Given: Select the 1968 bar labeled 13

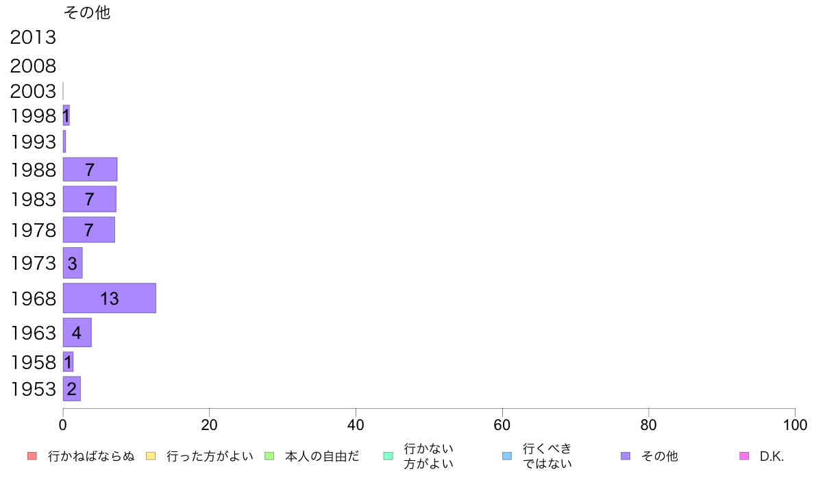Looking at the screenshot, I should pyautogui.click(x=110, y=298).
